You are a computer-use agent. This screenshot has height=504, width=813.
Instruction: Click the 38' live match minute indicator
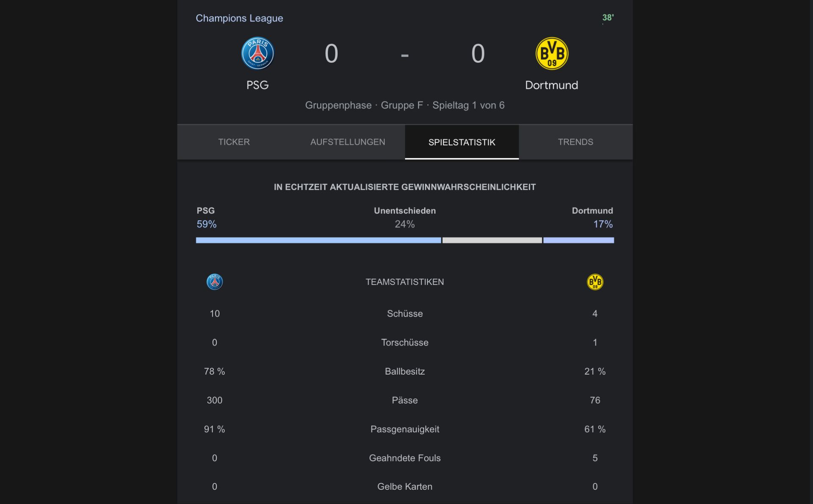[x=608, y=18]
